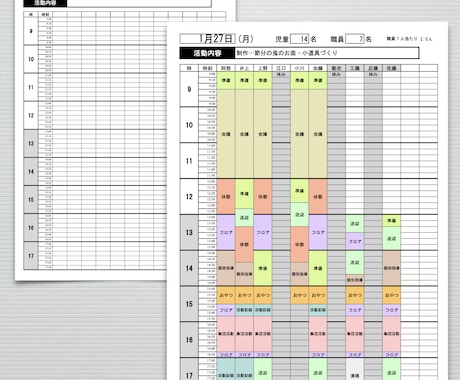Screen dimensions: 460x380
Task: Click the activity description starting with 制作
Action: pyautogui.click(x=287, y=53)
